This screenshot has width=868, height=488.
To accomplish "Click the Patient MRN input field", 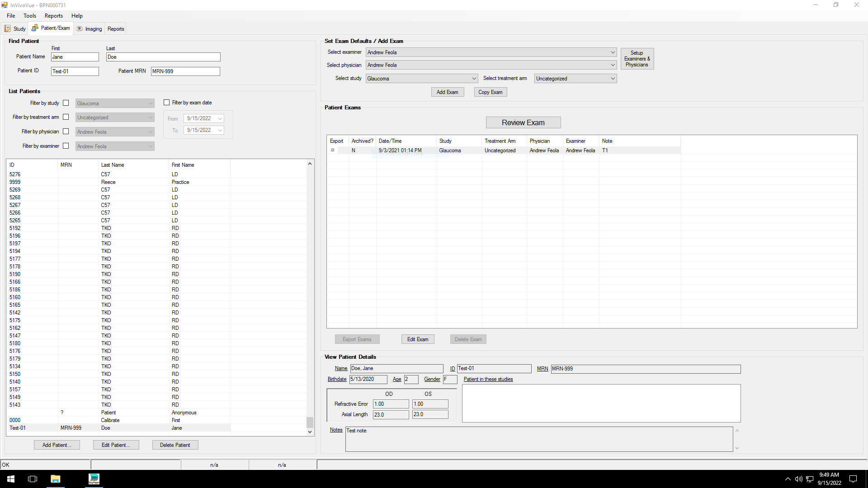I will (x=185, y=71).
